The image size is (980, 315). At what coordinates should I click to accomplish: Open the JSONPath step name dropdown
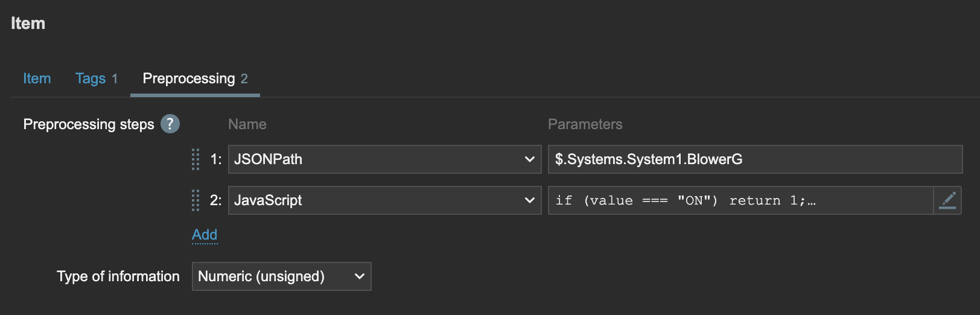pyautogui.click(x=384, y=159)
